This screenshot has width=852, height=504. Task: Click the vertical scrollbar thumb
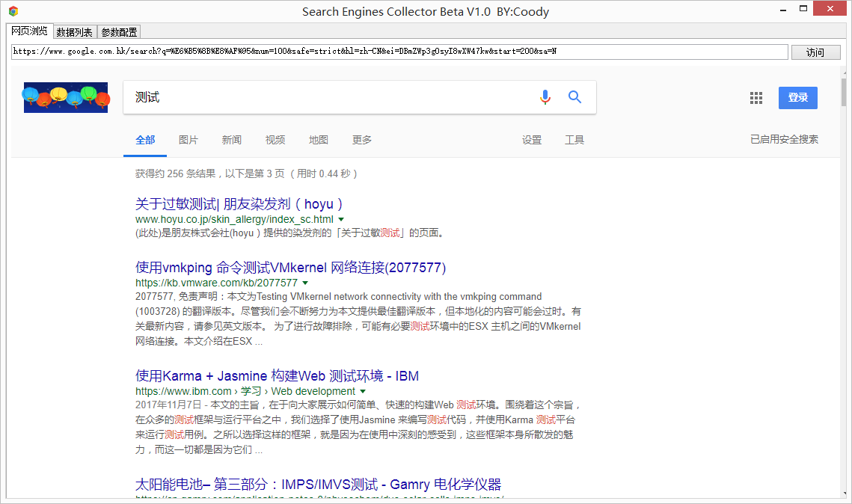(x=844, y=92)
